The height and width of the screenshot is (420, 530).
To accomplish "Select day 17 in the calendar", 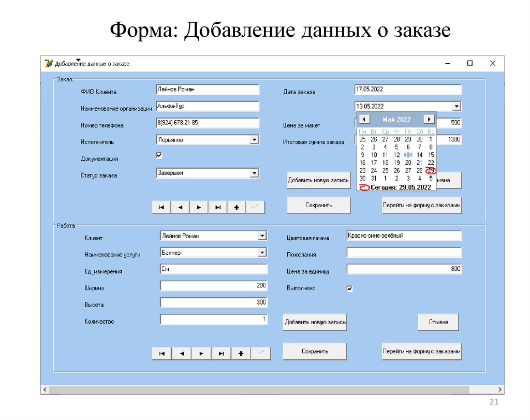I will pos(374,163).
